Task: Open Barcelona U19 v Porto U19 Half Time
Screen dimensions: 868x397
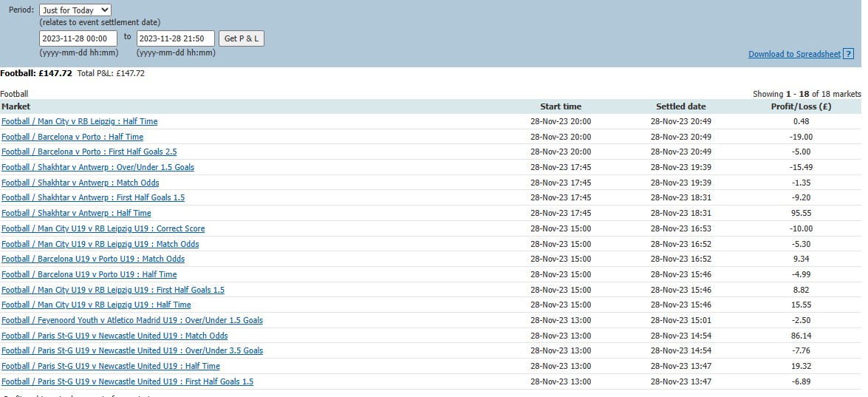Action: (89, 274)
